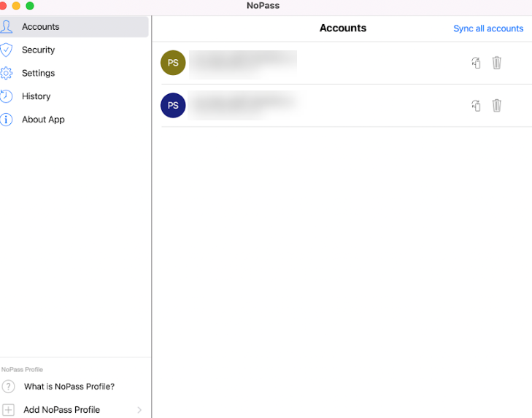Expand the Add NoPass Profile chevron
Viewport: 532px width, 418px height.
[139, 410]
